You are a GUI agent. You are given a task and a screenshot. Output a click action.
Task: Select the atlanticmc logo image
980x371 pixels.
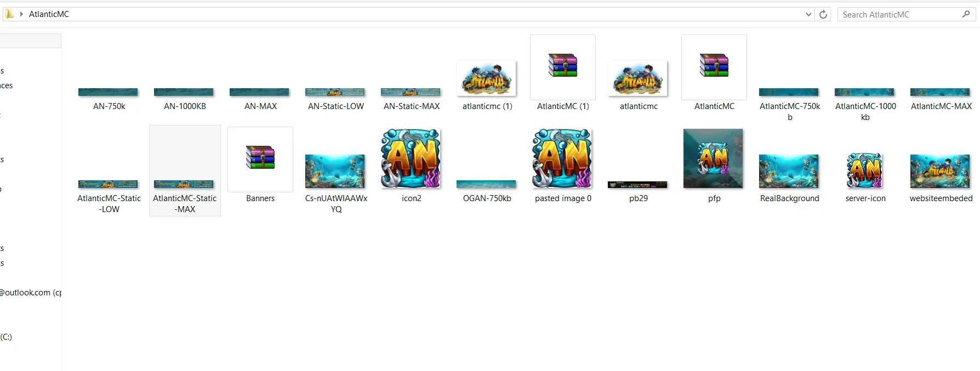[x=638, y=78]
